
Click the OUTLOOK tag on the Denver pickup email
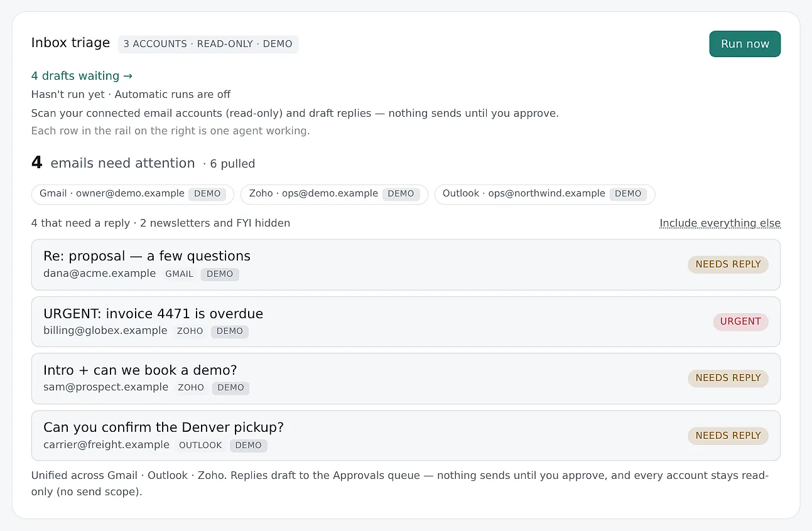tap(201, 446)
